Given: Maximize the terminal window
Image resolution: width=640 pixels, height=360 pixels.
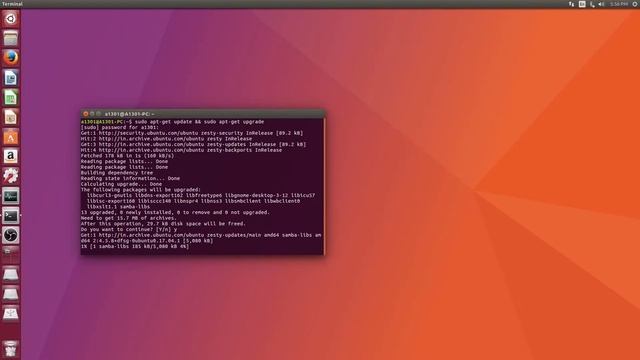Looking at the screenshot, I should (98, 114).
